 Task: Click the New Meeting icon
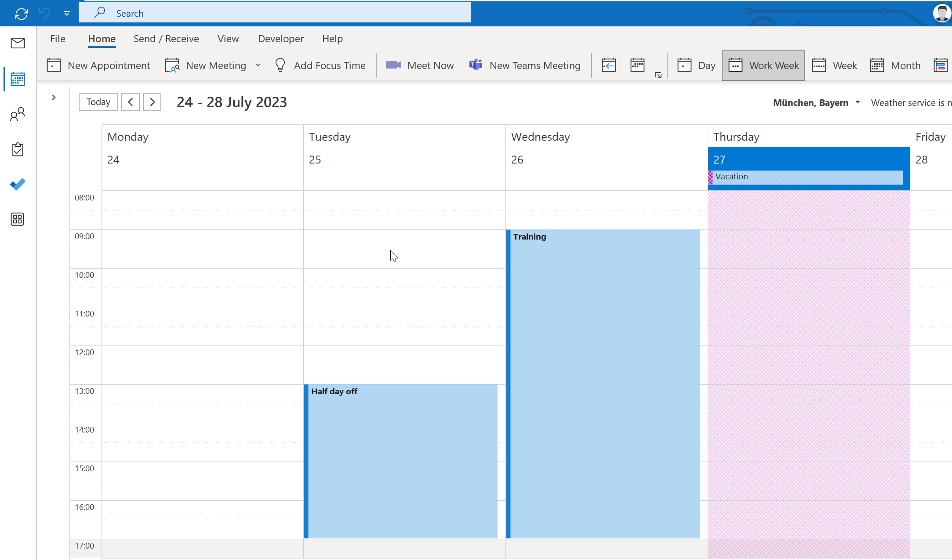click(173, 65)
